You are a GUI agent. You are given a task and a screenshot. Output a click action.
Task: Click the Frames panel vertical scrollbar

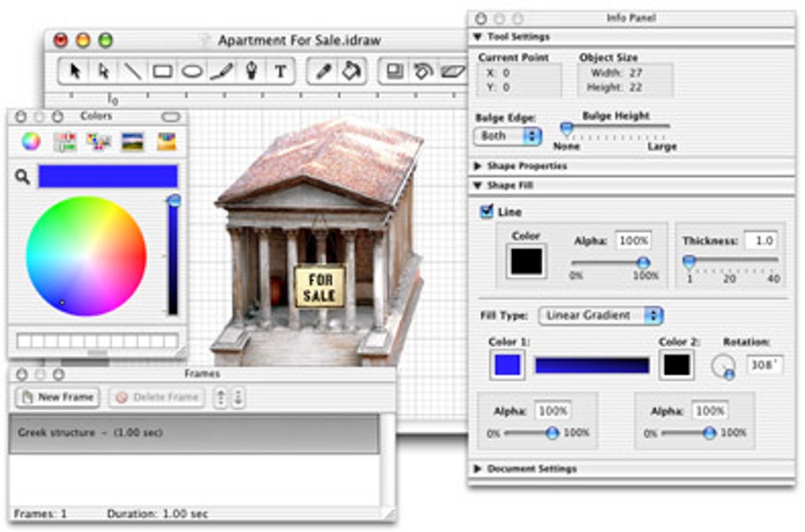[388, 460]
